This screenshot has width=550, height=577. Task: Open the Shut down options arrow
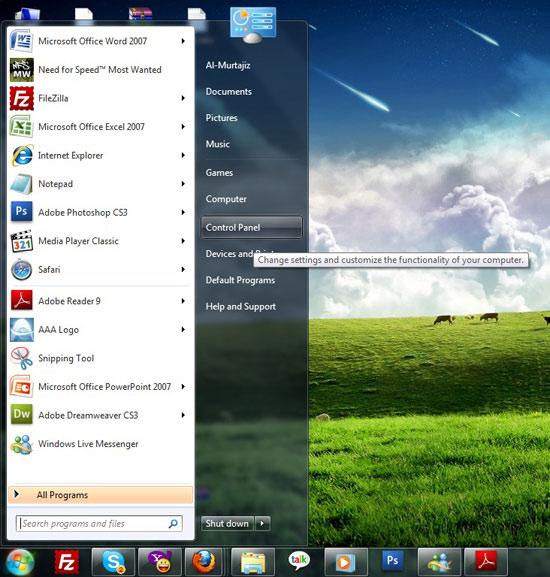pos(262,523)
